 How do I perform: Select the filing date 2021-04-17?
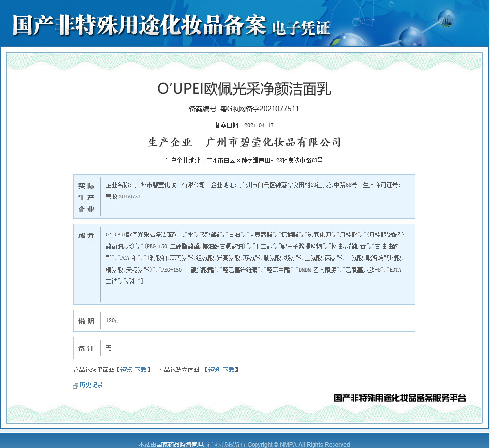(x=259, y=126)
